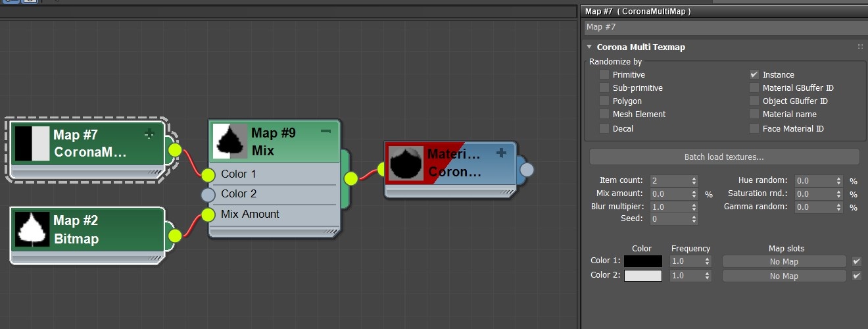Click the Color 2 row label in Mix node

(x=239, y=193)
